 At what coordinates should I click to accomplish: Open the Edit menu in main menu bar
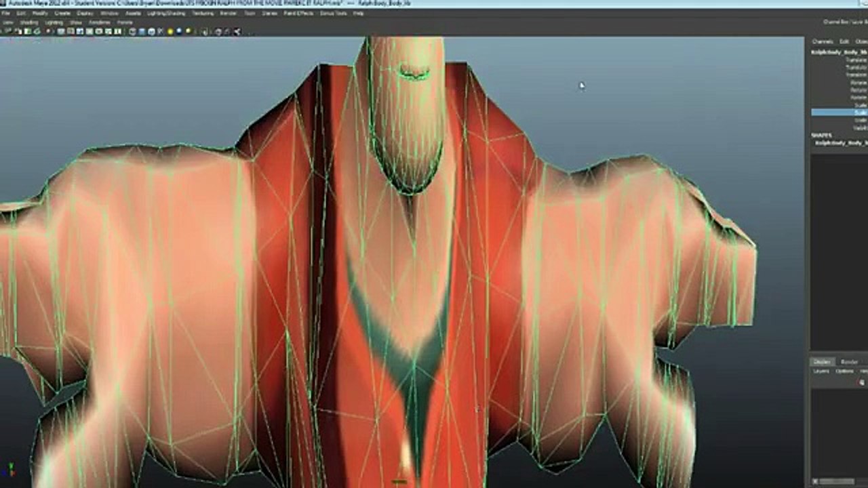pos(20,13)
